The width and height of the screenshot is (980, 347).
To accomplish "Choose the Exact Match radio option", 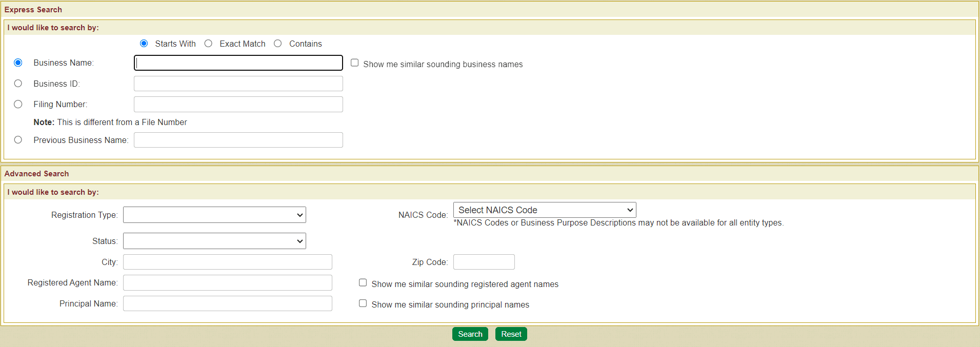I will click(x=208, y=44).
